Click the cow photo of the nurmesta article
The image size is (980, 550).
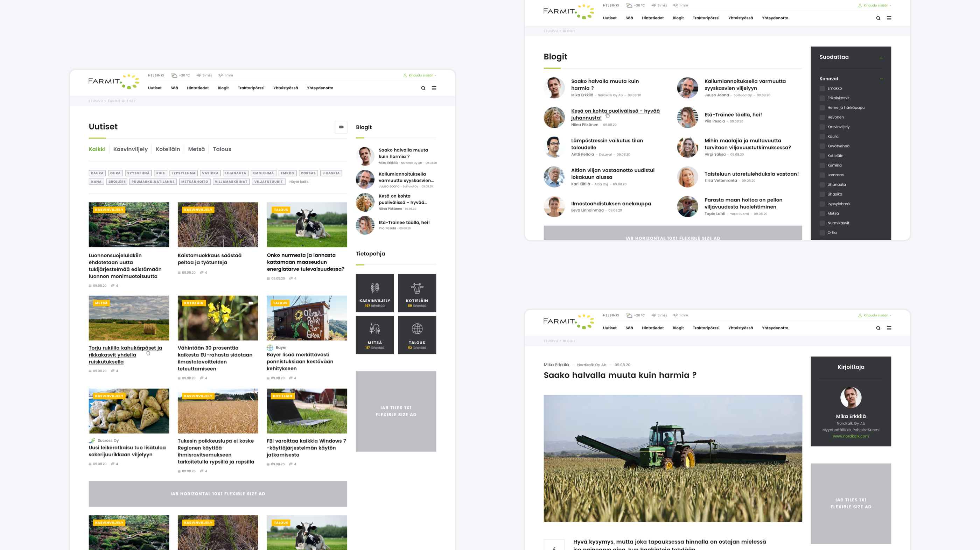307,225
